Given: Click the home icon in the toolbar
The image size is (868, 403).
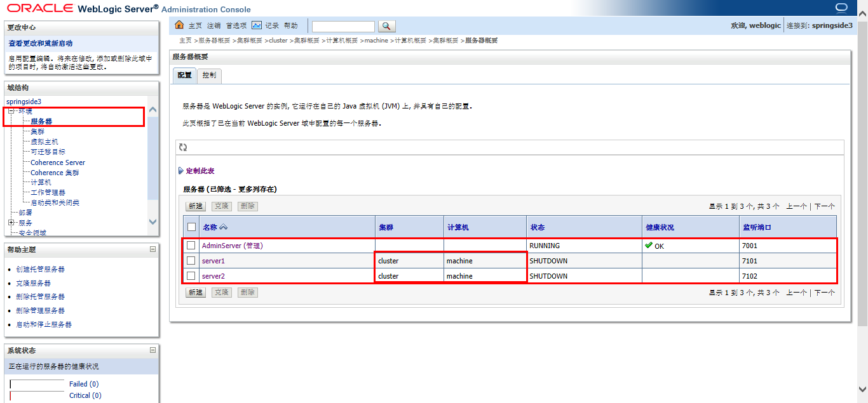Looking at the screenshot, I should point(179,25).
